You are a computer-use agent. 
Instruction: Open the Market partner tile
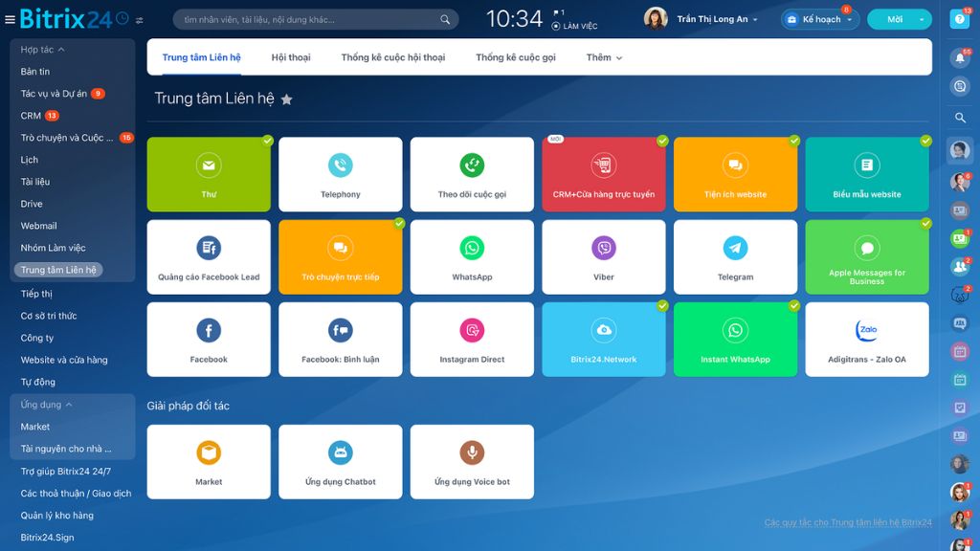[209, 462]
